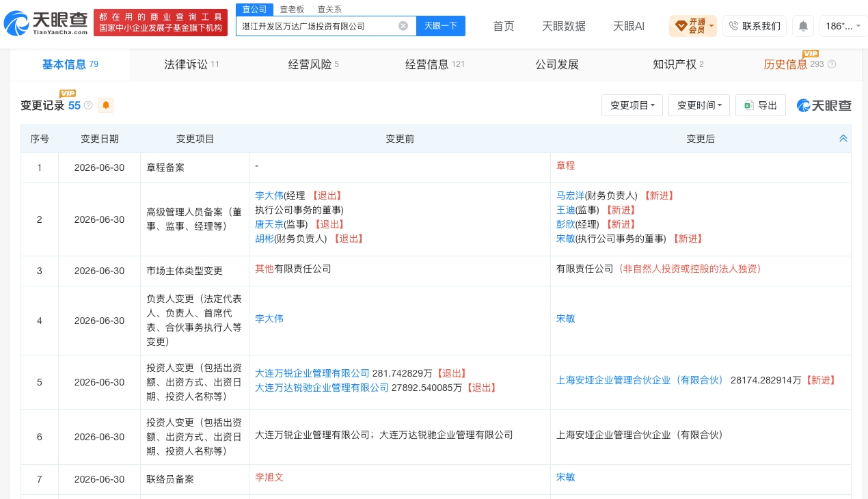868x499 pixels.
Task: Select the 查老板 search mode tab
Action: (292, 10)
